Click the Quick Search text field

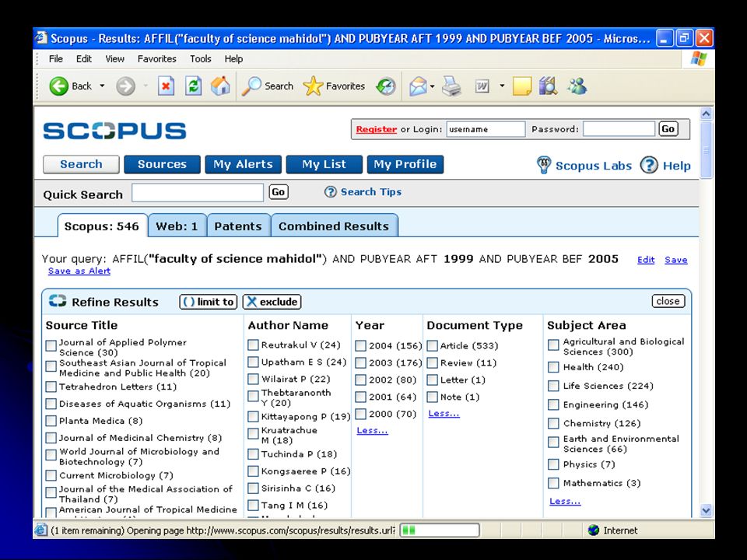click(198, 192)
